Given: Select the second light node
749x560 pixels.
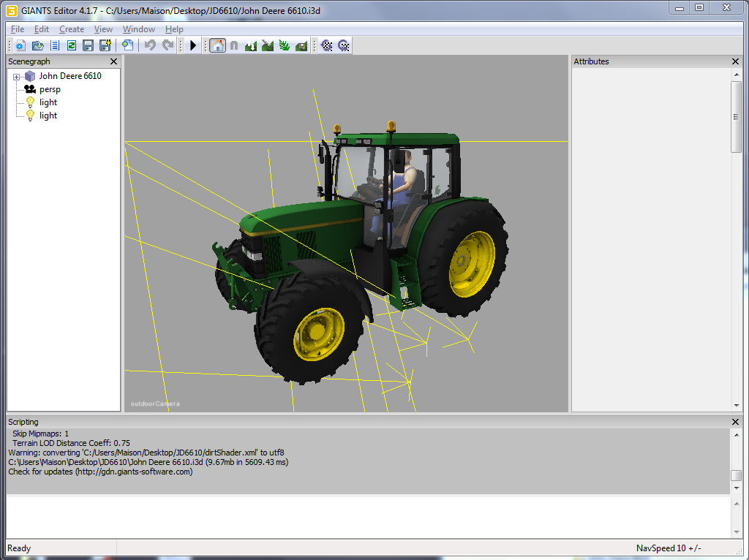Looking at the screenshot, I should (x=48, y=116).
